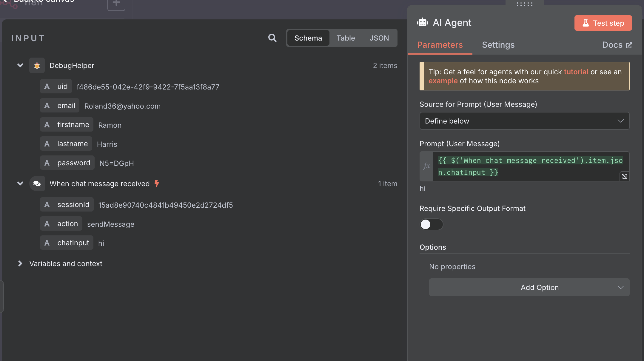Click the lightning bolt trigger icon
The image size is (644, 361).
click(157, 183)
